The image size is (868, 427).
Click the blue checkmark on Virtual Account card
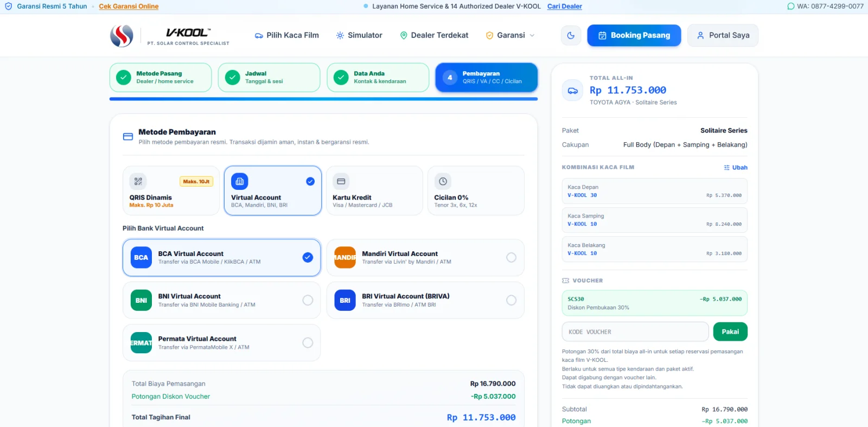click(310, 181)
